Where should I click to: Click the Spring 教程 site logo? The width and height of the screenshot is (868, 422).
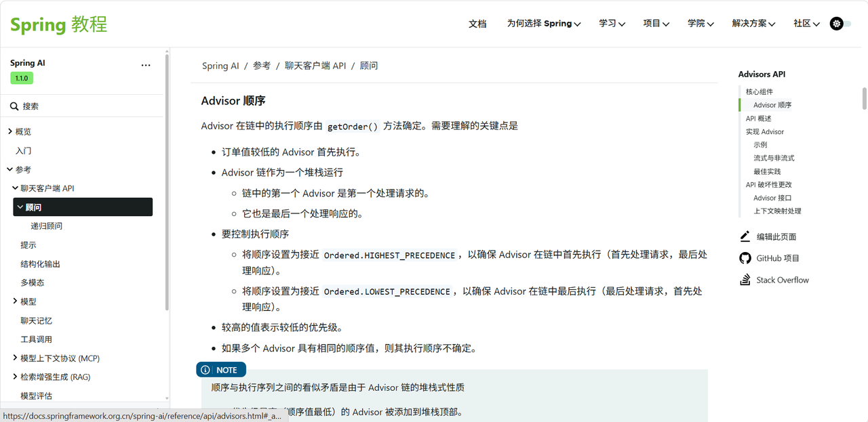pos(58,24)
